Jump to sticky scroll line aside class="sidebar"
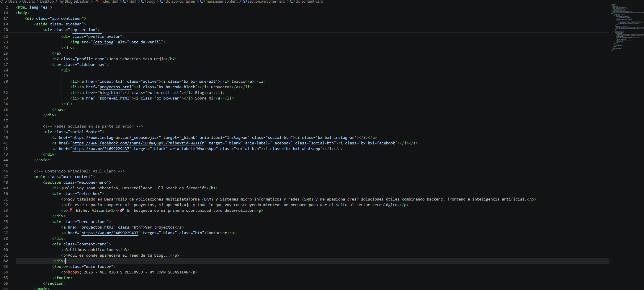This screenshot has height=290, width=644. tap(60, 24)
